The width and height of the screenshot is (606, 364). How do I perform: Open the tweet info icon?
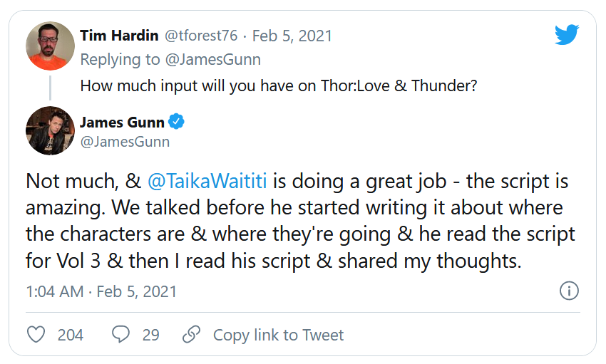coord(569,291)
